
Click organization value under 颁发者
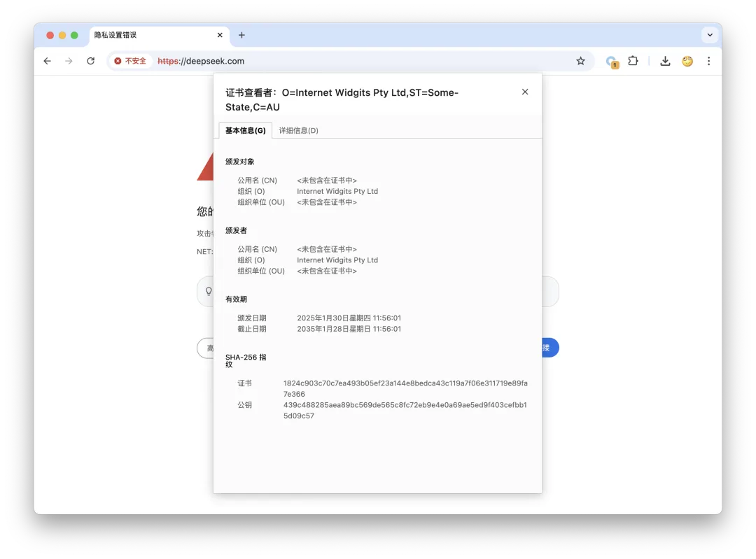tap(337, 260)
